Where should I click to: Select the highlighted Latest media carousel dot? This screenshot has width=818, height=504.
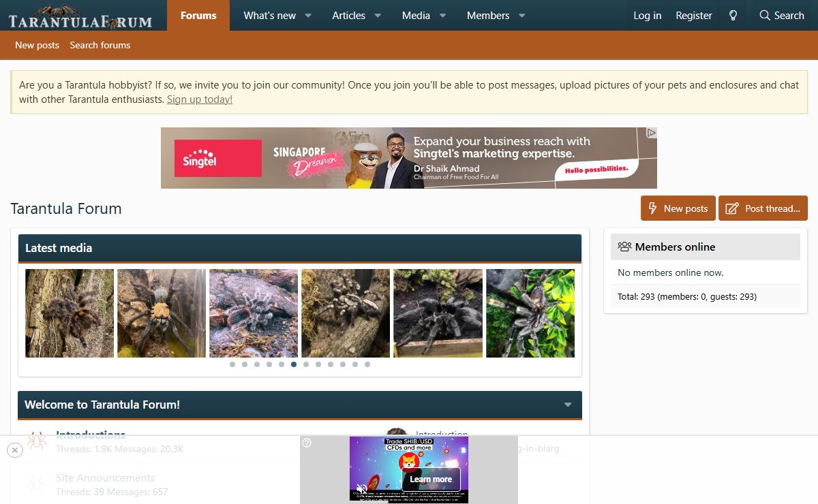294,364
